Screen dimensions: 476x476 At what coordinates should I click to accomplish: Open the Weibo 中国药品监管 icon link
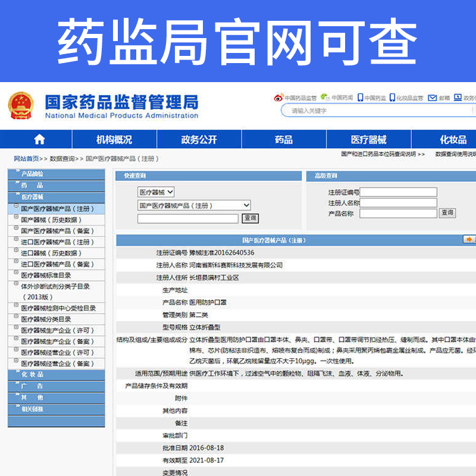pos(295,98)
